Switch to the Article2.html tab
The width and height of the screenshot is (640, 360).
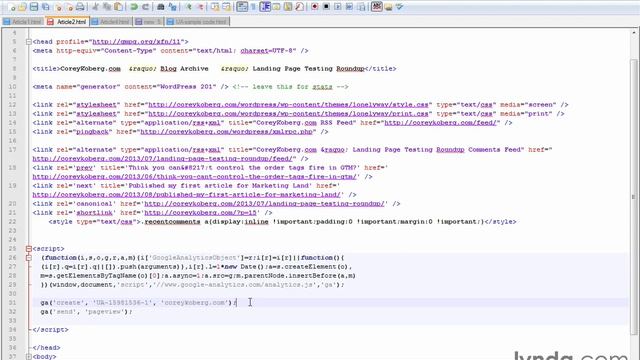click(x=67, y=22)
